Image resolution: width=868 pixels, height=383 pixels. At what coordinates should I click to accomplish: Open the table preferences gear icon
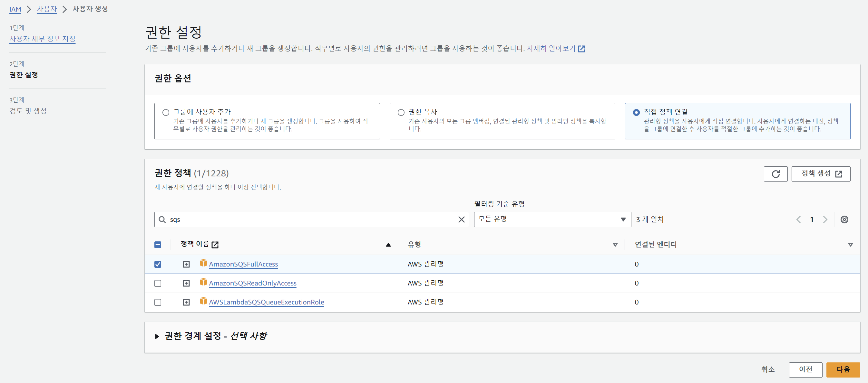pyautogui.click(x=844, y=220)
